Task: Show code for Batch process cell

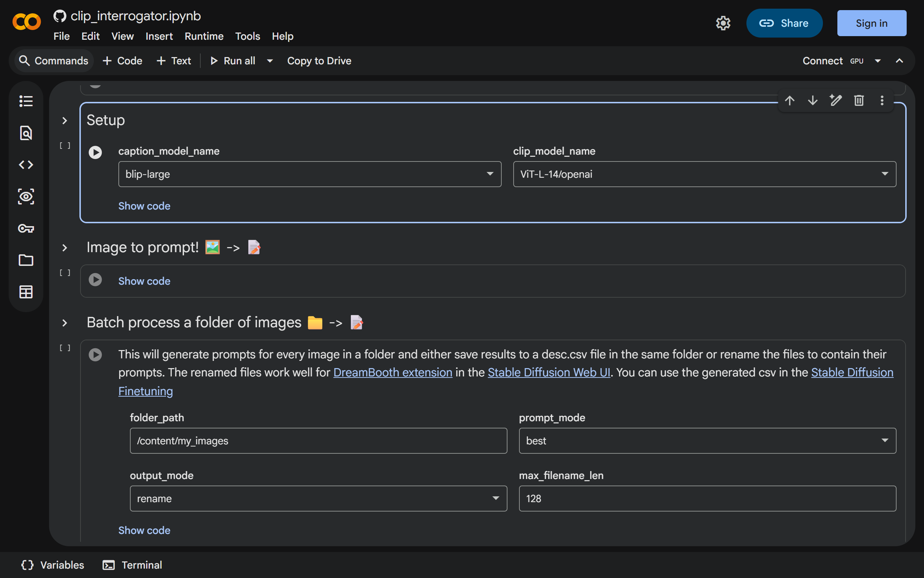Action: pyautogui.click(x=144, y=530)
